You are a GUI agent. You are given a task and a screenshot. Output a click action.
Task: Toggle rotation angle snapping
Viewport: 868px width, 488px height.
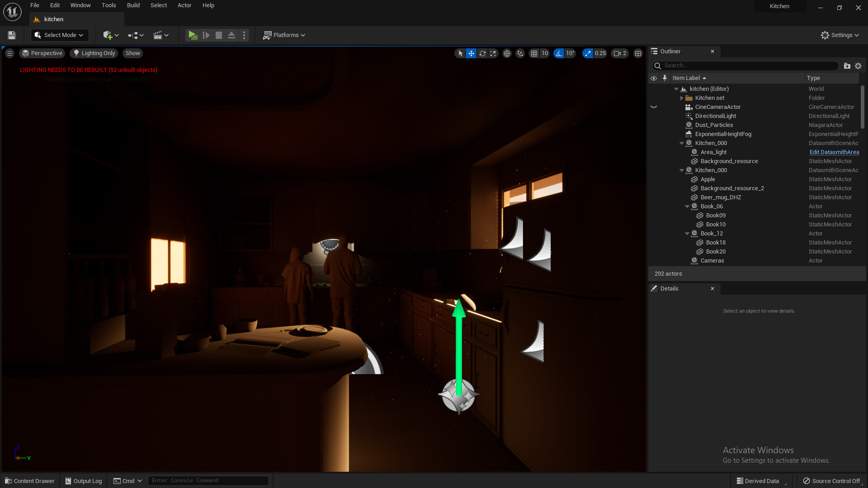[559, 53]
